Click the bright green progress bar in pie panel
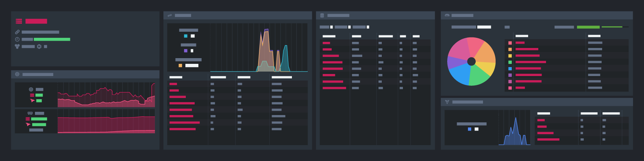Viewport: 644px width, 161px height. (588, 27)
